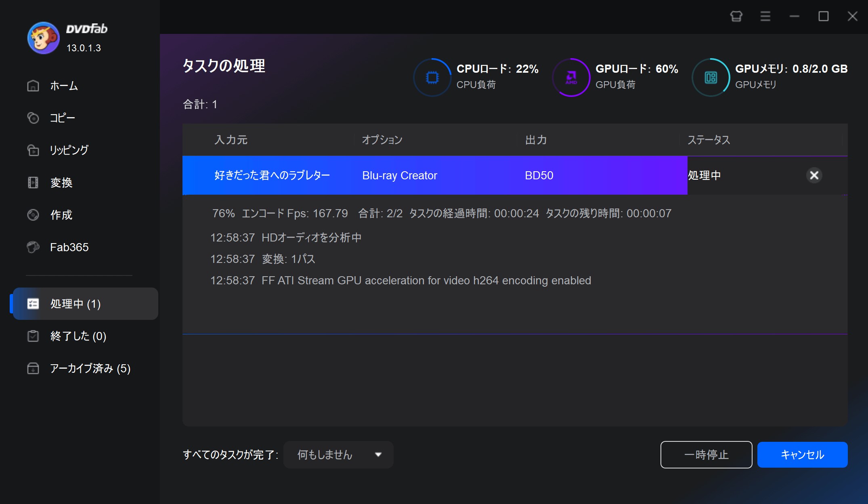Click the blue キャンセル button
This screenshot has height=504, width=868.
point(802,455)
